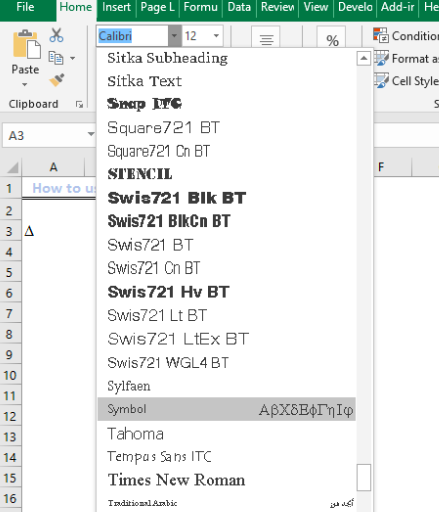439x512 pixels.
Task: Click the Format as Table icon
Action: click(x=381, y=58)
